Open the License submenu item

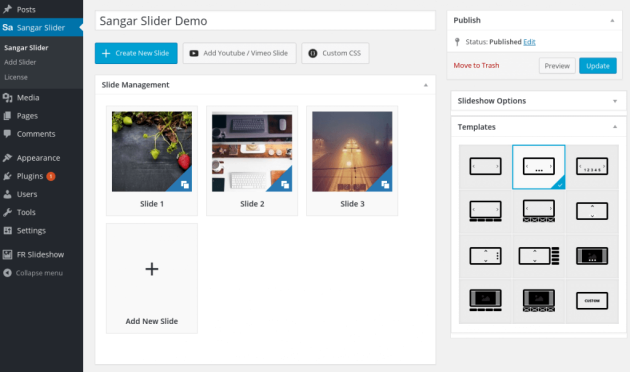coord(16,77)
